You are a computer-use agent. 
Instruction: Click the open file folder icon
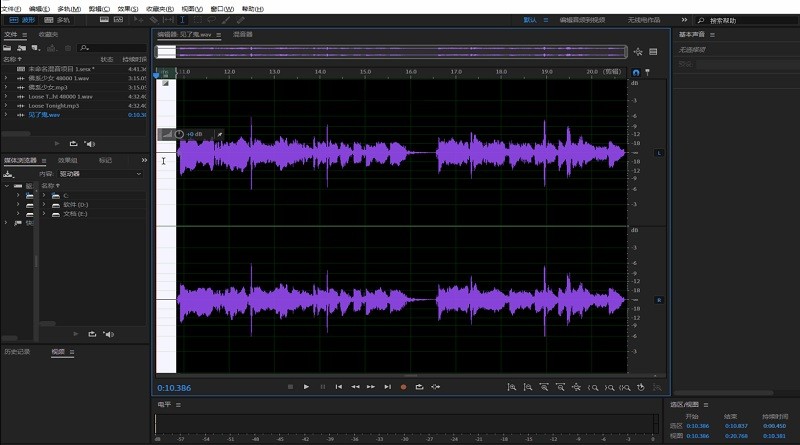point(7,47)
